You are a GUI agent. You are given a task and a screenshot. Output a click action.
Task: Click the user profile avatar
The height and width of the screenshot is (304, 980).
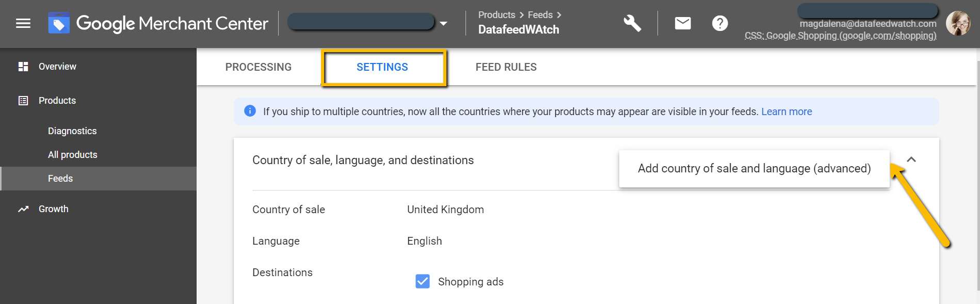pos(958,23)
